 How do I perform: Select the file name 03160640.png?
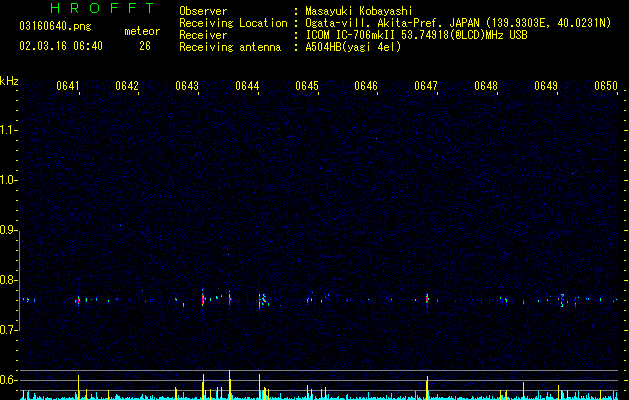click(55, 27)
